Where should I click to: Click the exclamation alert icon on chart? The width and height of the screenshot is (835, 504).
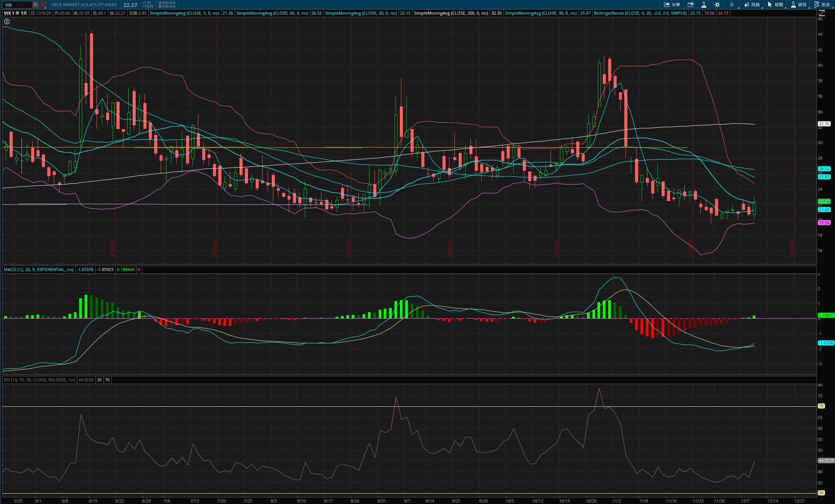(7, 22)
